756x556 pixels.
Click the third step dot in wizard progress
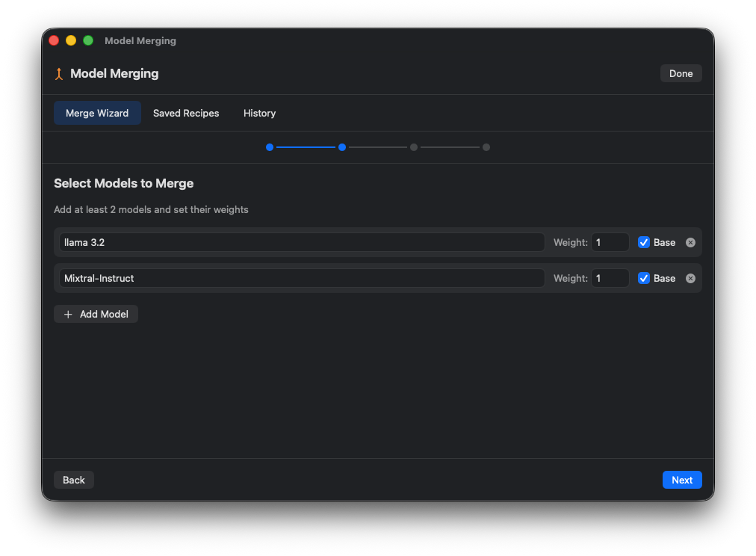click(414, 147)
